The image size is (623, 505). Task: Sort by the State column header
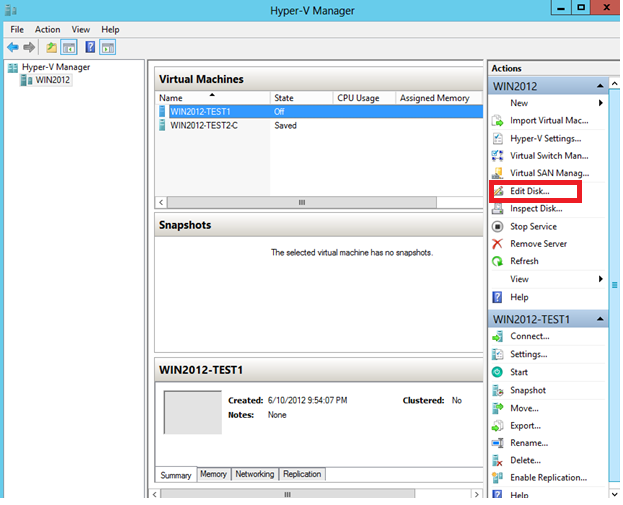pos(301,98)
